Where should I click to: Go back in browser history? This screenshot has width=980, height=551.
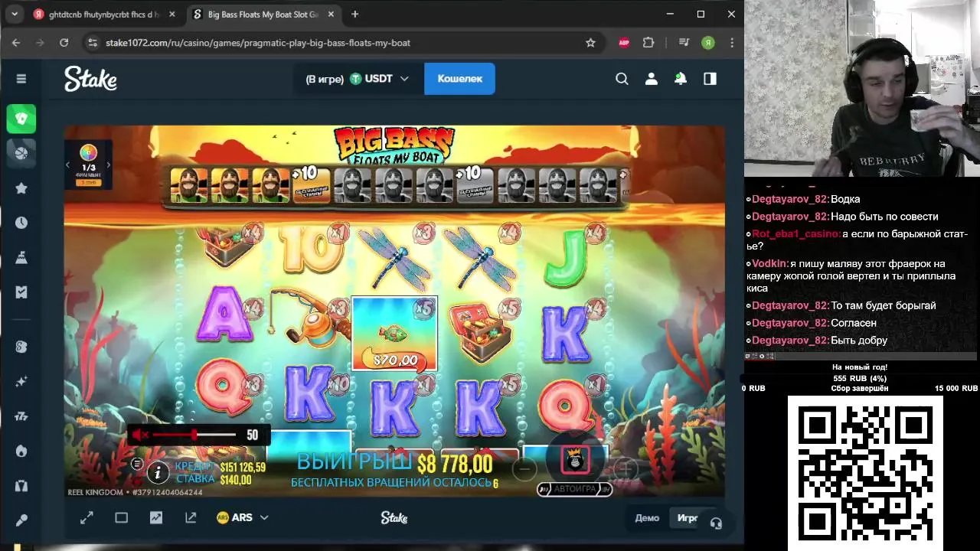(16, 43)
